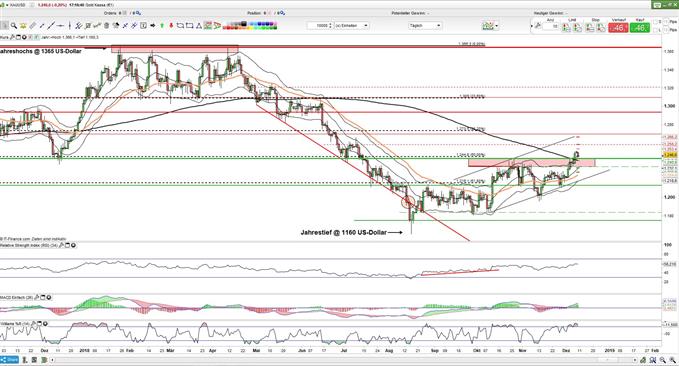Click the green Kauf buy button
Viewport: 679px width, 366px height.
pos(640,27)
